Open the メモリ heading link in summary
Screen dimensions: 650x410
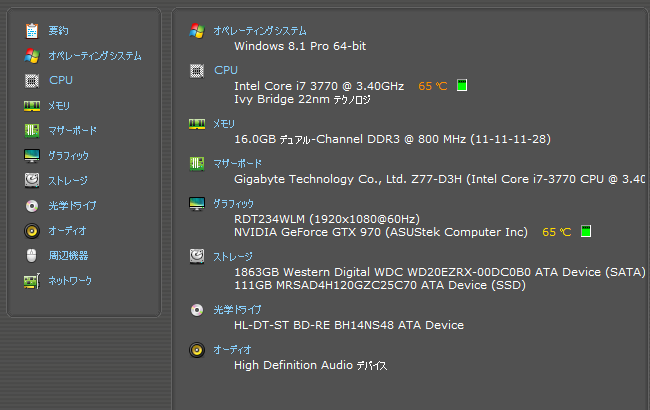[x=224, y=124]
